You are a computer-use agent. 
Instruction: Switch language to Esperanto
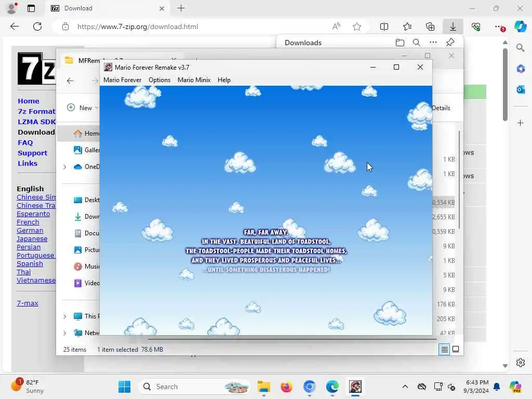coord(33,214)
